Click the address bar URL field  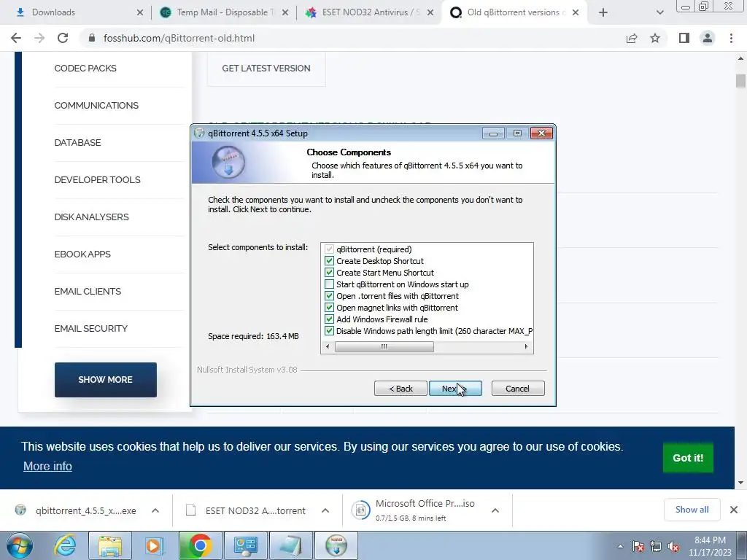(352, 38)
